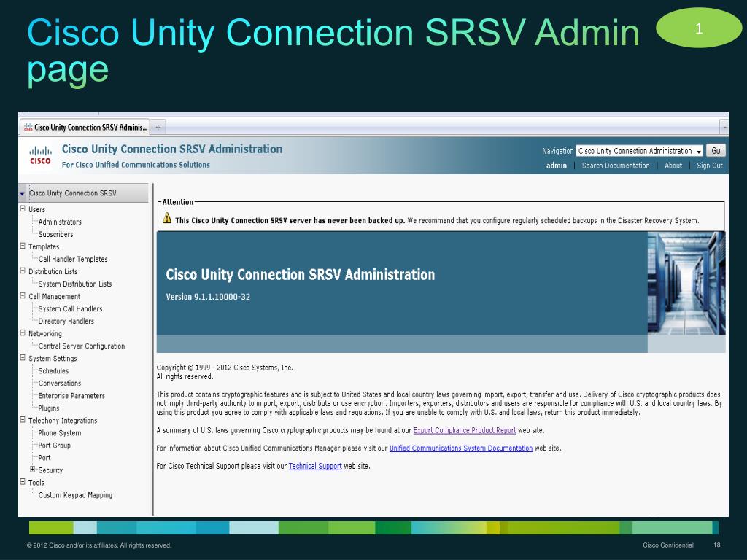Open Enterprise Parameters page
Viewport: 747px width, 560px height.
71,396
